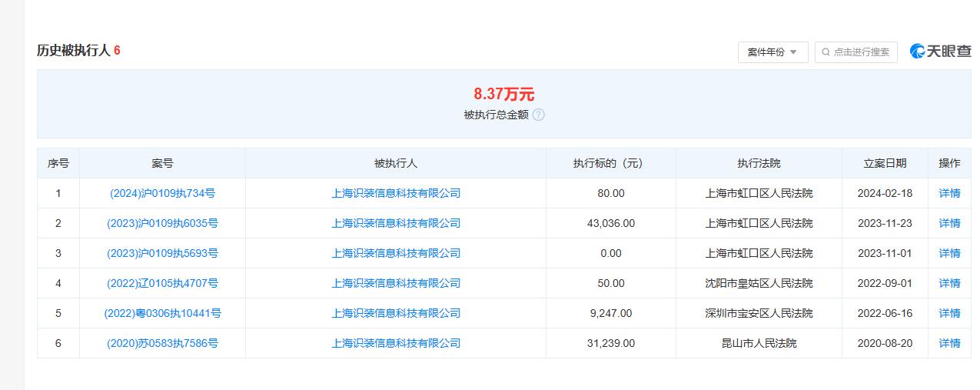Open the 案件年份 dropdown filter
Screen dimensions: 980x390
(x=772, y=52)
